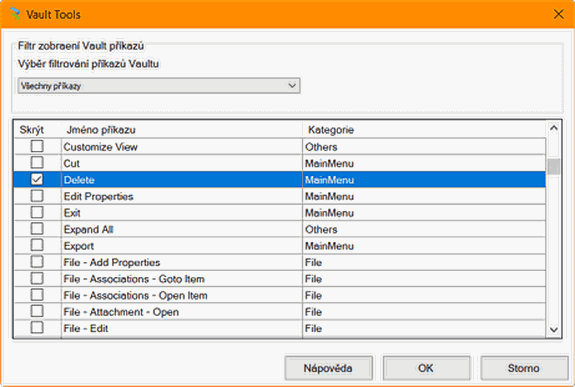Click the Vault Tools app icon in title bar

coord(15,14)
